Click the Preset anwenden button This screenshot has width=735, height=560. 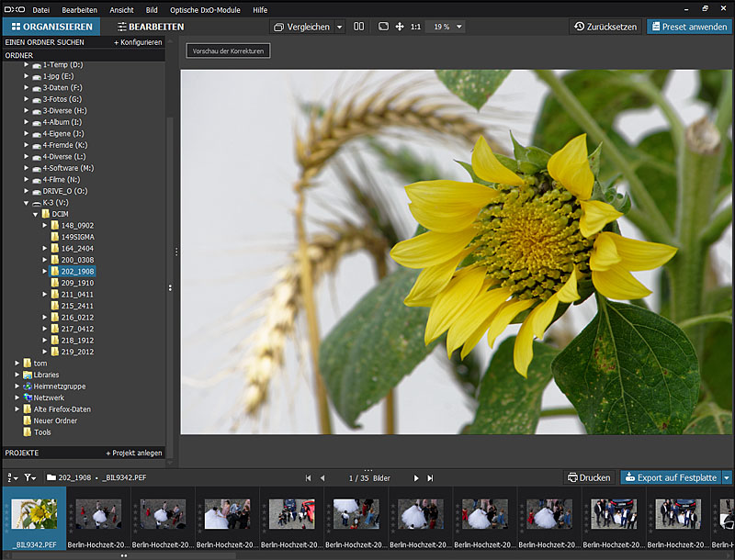(x=688, y=27)
